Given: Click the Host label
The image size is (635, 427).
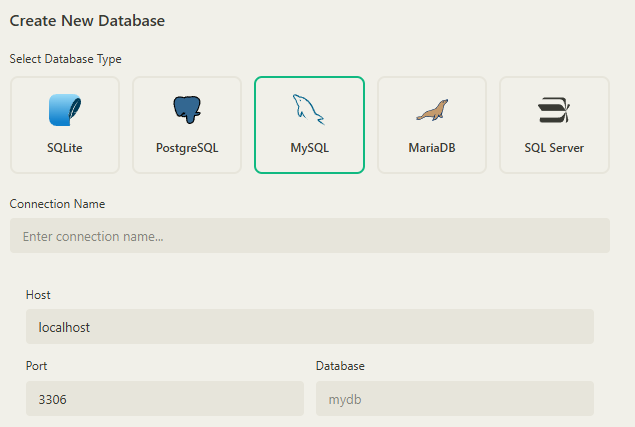Looking at the screenshot, I should pos(38,295).
